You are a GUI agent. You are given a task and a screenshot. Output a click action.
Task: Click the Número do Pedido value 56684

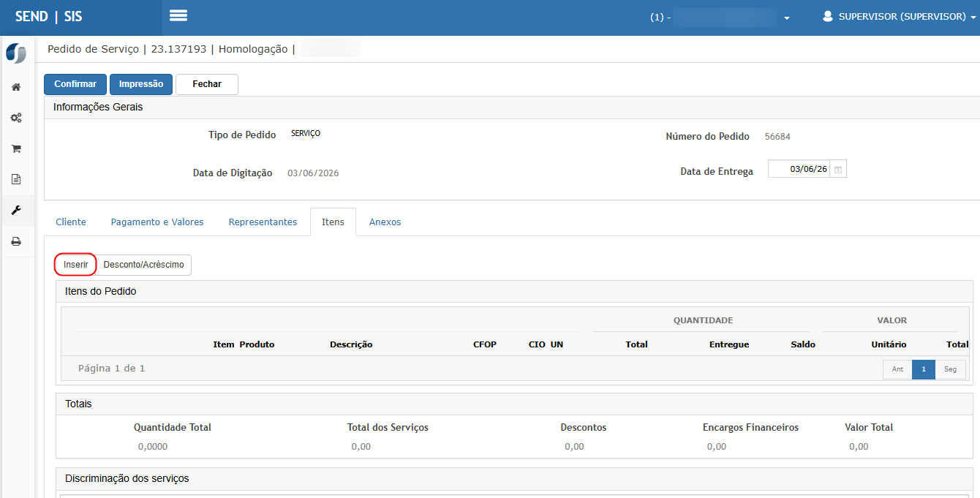[x=777, y=137]
